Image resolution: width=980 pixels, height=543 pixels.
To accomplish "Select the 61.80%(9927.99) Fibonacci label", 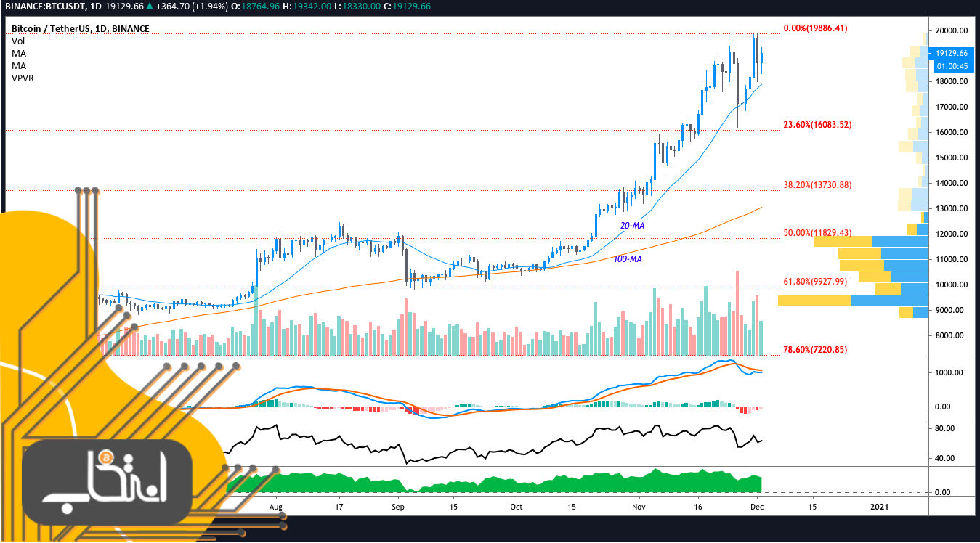I will point(815,282).
